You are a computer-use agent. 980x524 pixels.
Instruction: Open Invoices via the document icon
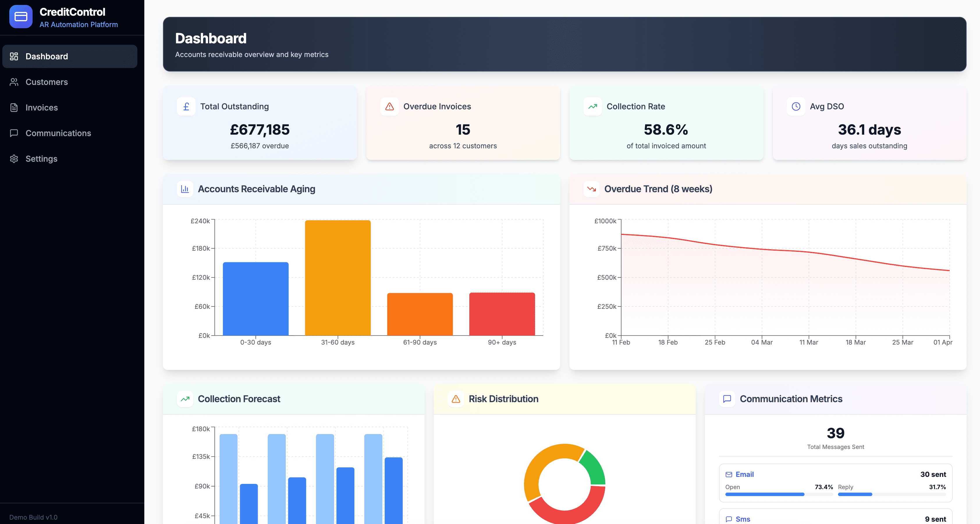pos(14,108)
